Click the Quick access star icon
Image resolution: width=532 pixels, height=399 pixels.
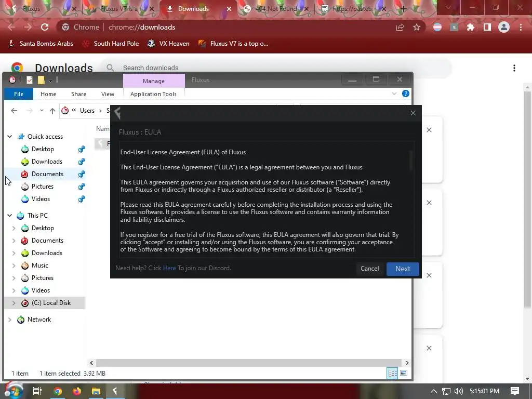click(x=21, y=137)
